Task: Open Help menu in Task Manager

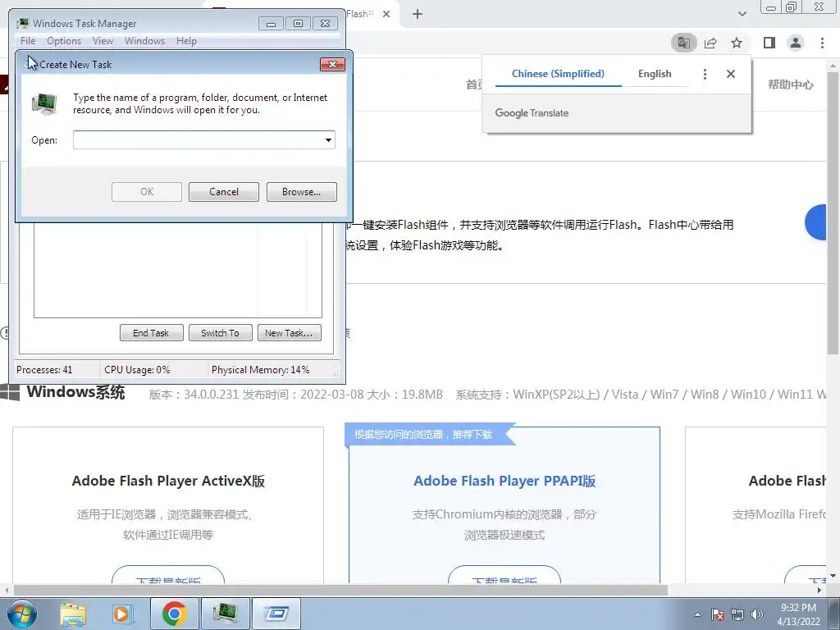Action: pyautogui.click(x=186, y=41)
